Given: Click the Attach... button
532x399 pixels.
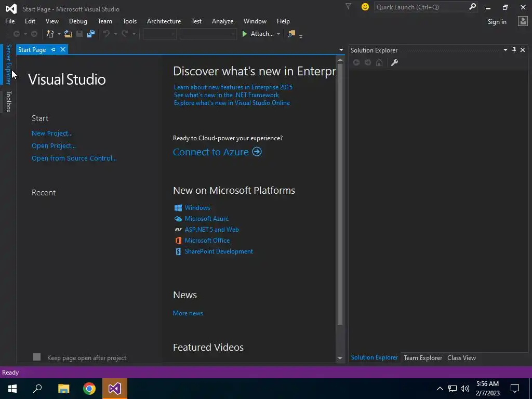Looking at the screenshot, I should [x=262, y=34].
